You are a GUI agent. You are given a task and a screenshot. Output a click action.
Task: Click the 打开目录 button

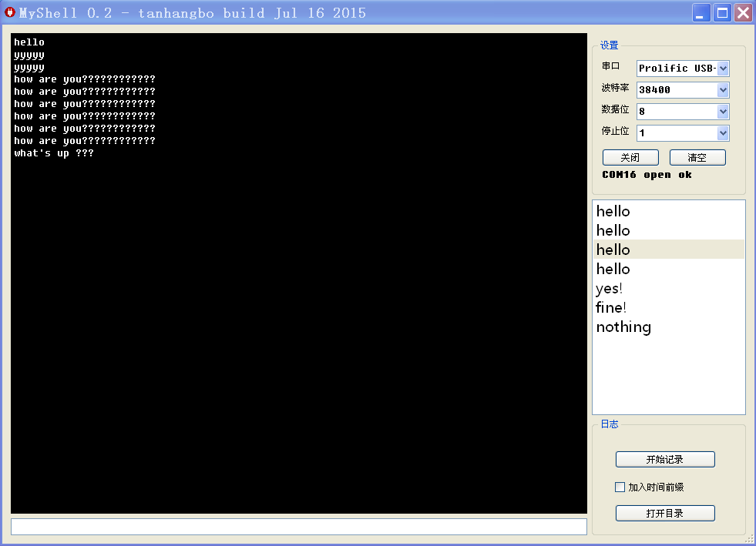665,513
